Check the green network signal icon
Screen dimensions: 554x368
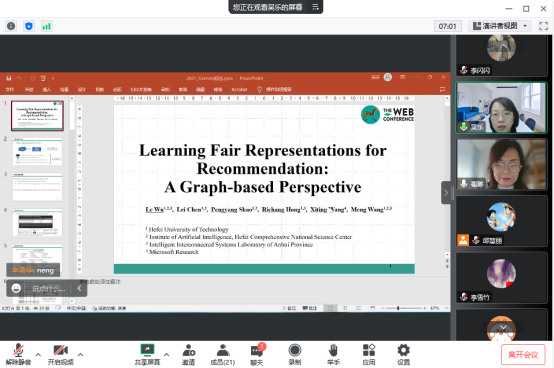[46, 26]
